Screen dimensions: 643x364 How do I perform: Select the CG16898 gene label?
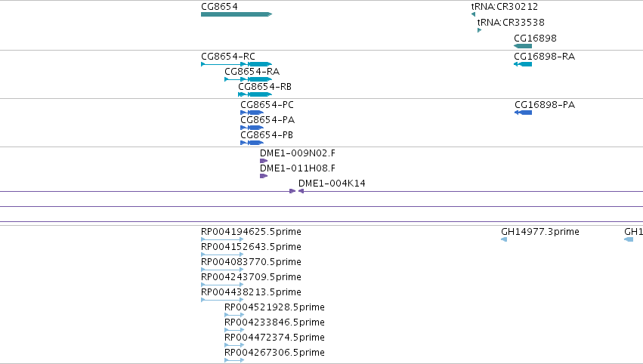click(x=535, y=39)
